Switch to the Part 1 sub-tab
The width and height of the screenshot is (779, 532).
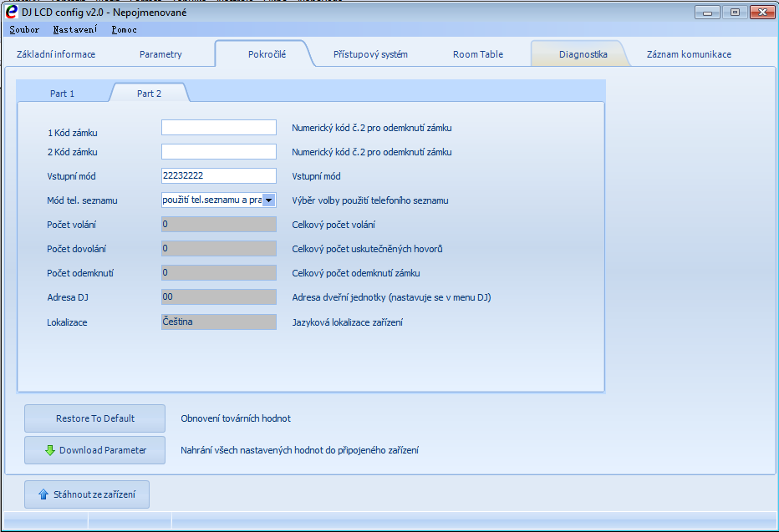62,94
